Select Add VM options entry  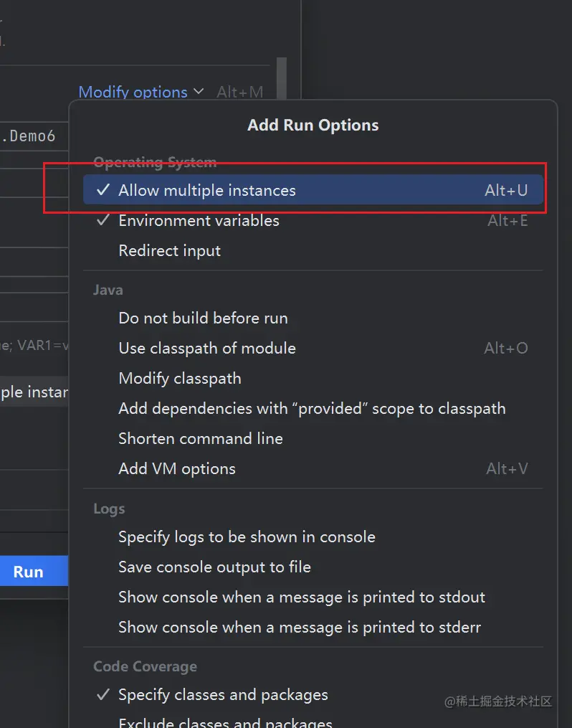177,469
